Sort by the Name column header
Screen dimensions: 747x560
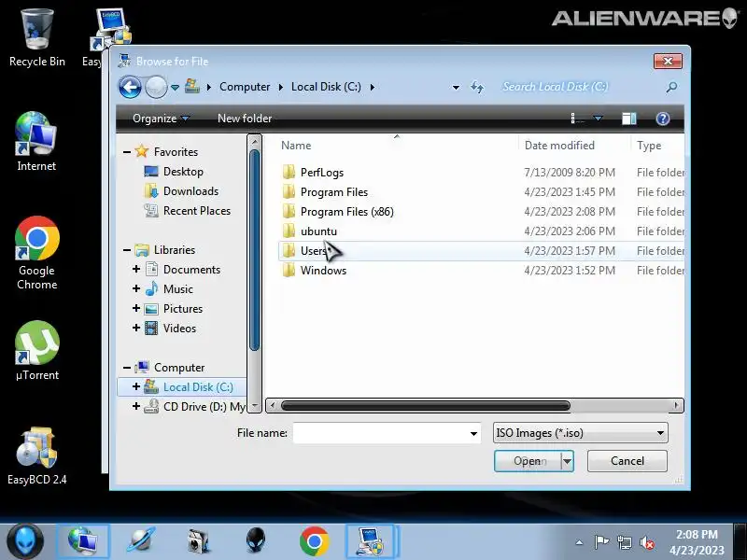pyautogui.click(x=296, y=146)
